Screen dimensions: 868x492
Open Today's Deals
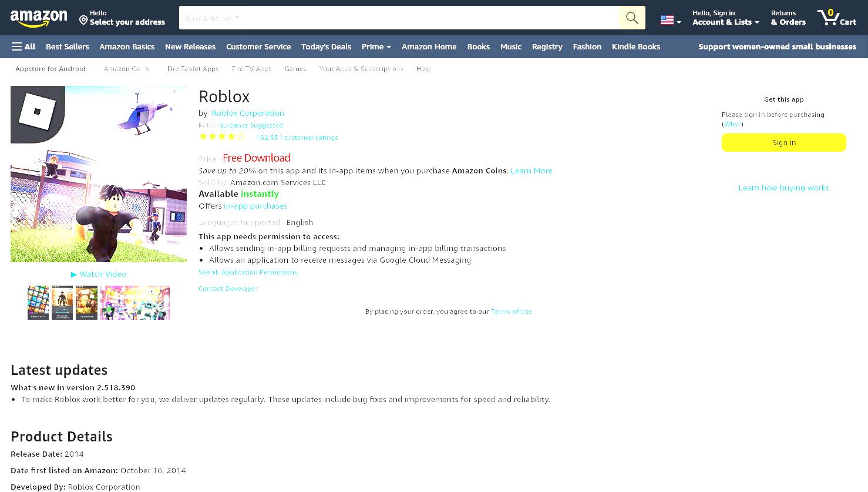326,46
